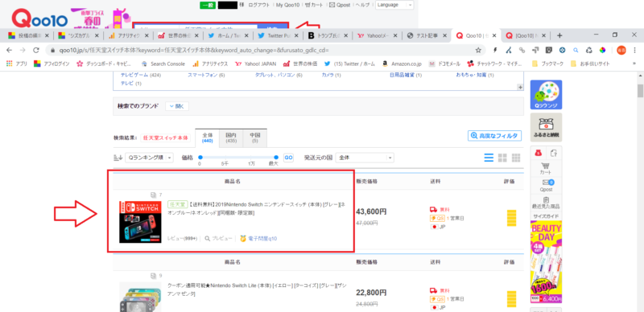The width and height of the screenshot is (644, 312).
Task: Click the My Qoo10 link at top
Action: [287, 5]
